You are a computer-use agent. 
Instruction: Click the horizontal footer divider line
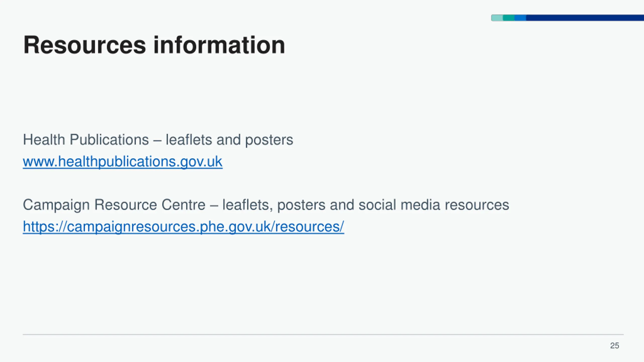pyautogui.click(x=323, y=335)
